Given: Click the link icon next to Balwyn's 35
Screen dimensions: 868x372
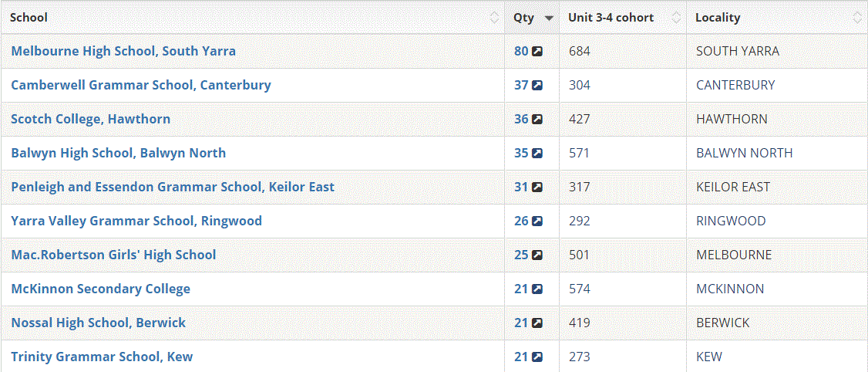Looking at the screenshot, I should click(x=537, y=154).
